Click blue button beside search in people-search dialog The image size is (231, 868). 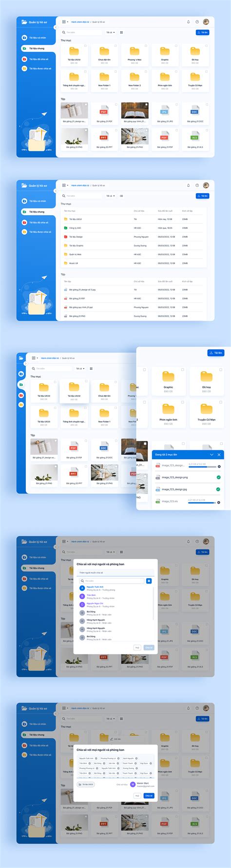tap(149, 581)
